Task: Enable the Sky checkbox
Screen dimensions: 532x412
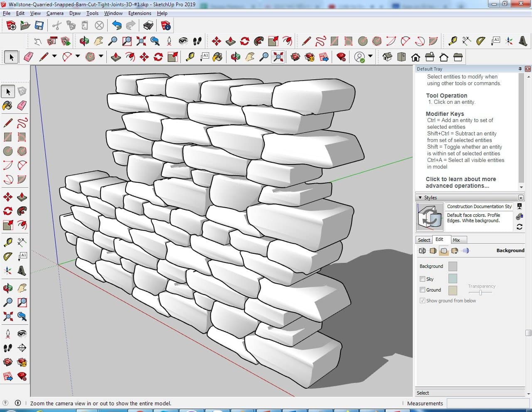Action: click(x=422, y=279)
